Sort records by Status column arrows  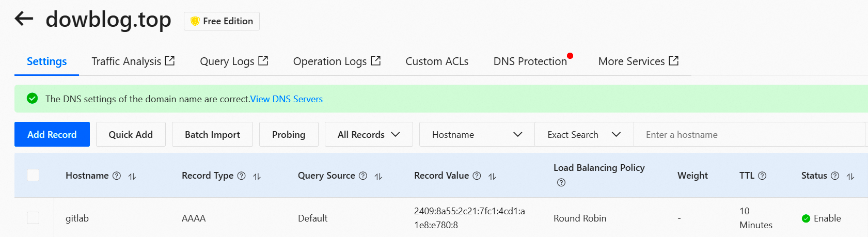point(850,177)
